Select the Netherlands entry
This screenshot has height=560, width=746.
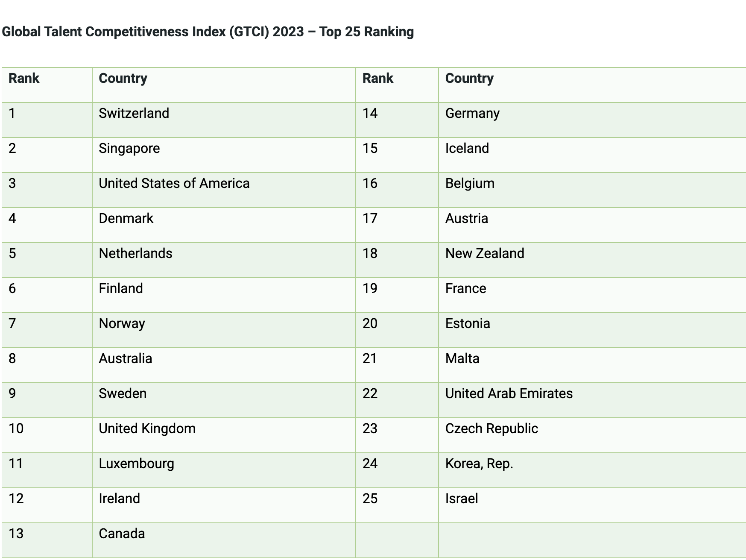tap(136, 254)
